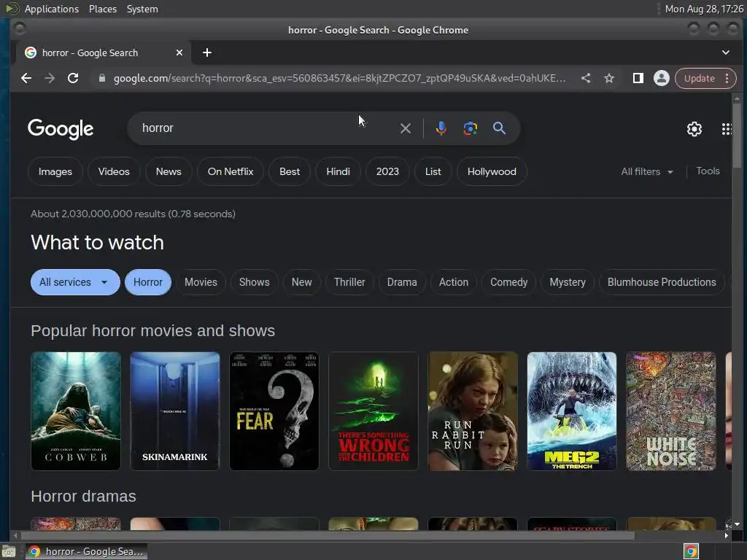This screenshot has height=560, width=747.
Task: Share this page via share icon
Action: [x=586, y=78]
